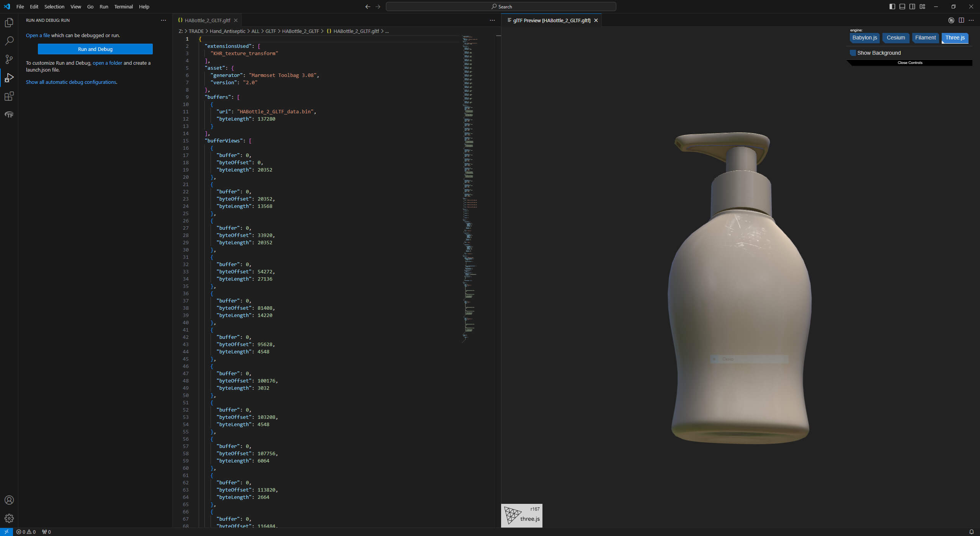Click the Customize Layout icon
The height and width of the screenshot is (536, 980).
(923, 7)
